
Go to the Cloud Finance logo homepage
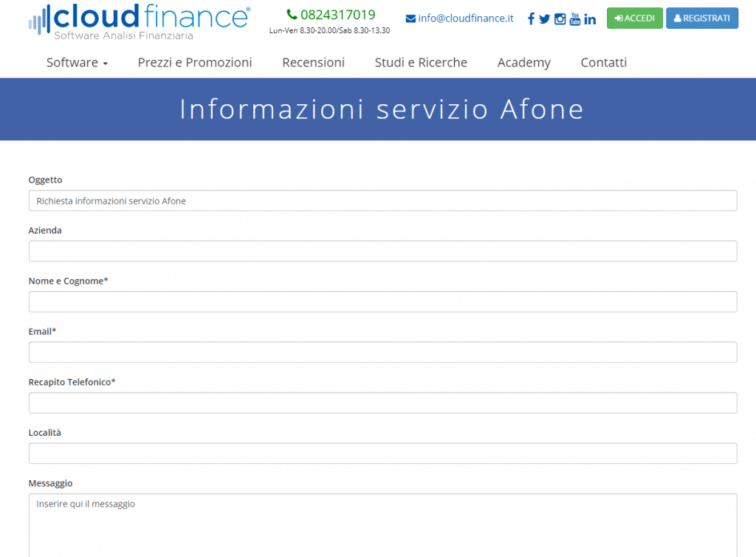(140, 21)
